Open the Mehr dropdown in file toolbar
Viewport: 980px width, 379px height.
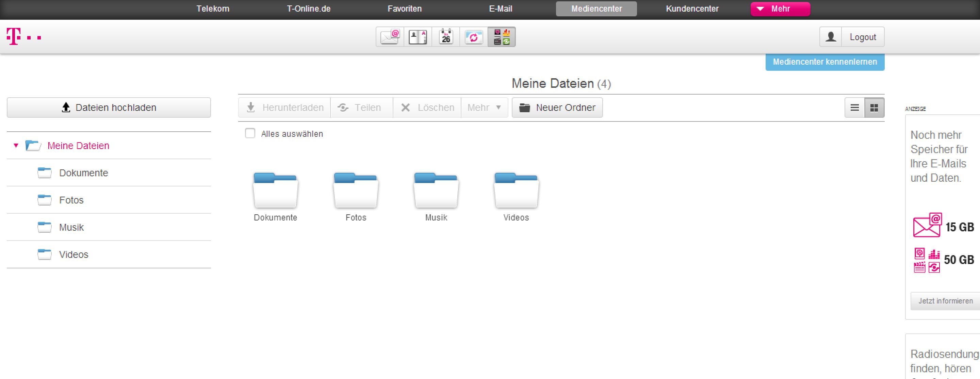pos(484,108)
